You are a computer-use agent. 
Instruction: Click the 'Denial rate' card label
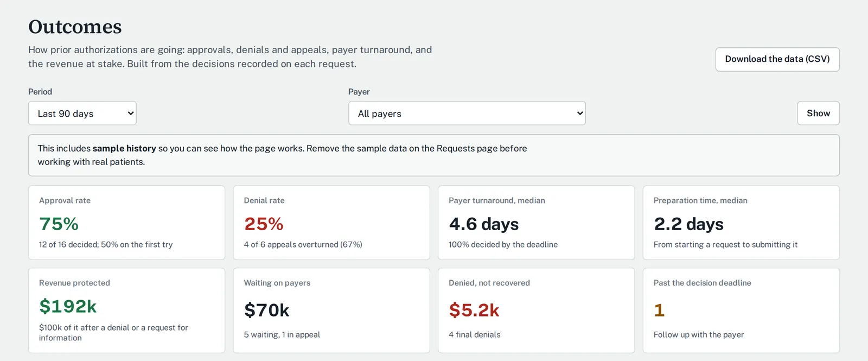point(264,200)
